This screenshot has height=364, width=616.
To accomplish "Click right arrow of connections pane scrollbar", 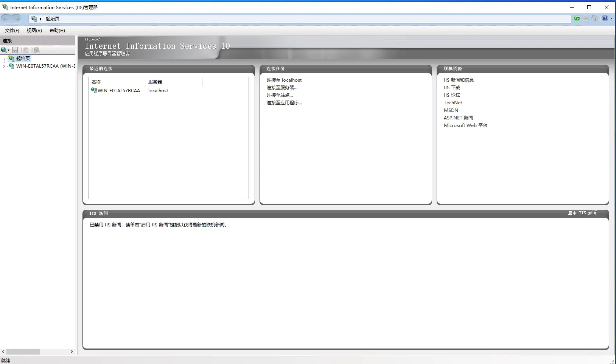I will point(72,352).
